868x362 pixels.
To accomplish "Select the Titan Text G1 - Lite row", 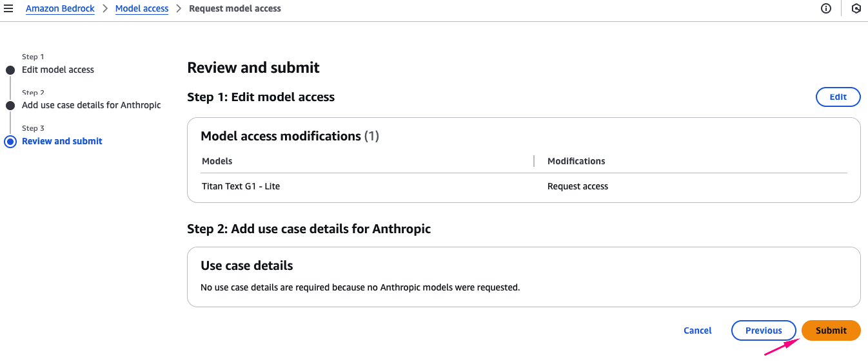I will 241,186.
